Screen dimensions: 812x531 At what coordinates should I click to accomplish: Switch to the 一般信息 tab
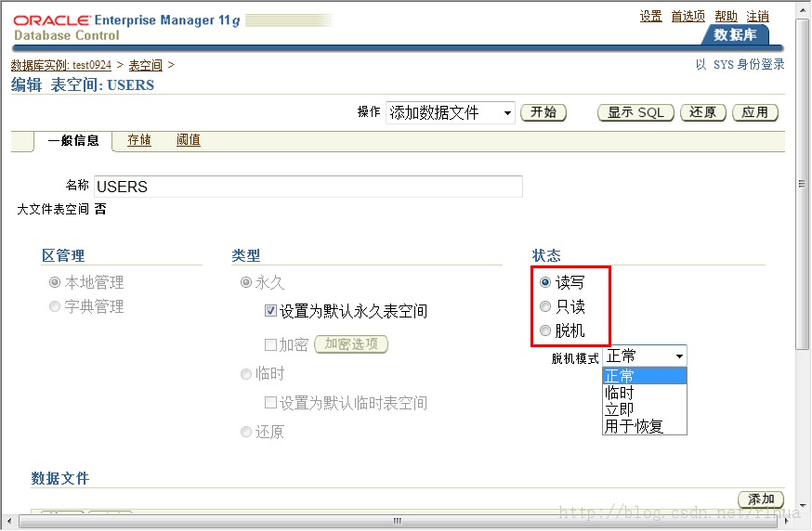(x=73, y=141)
